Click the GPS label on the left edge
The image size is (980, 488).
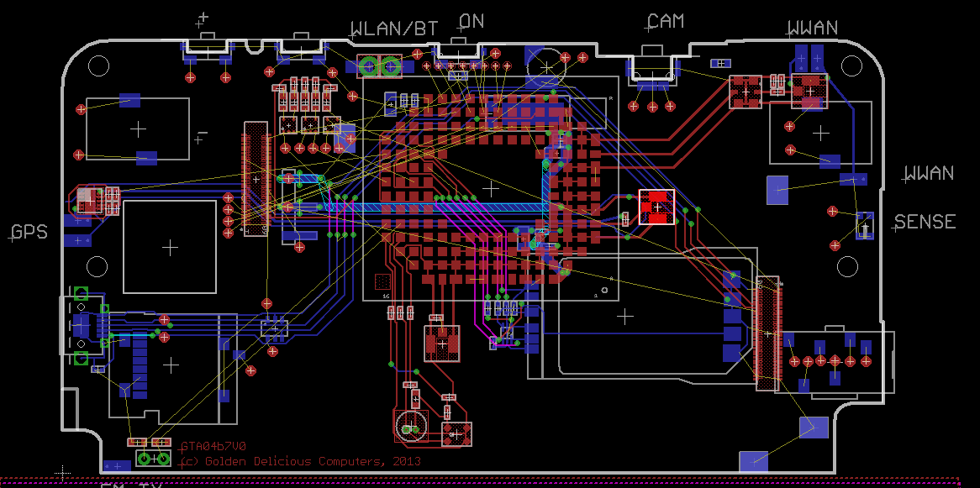click(x=29, y=233)
